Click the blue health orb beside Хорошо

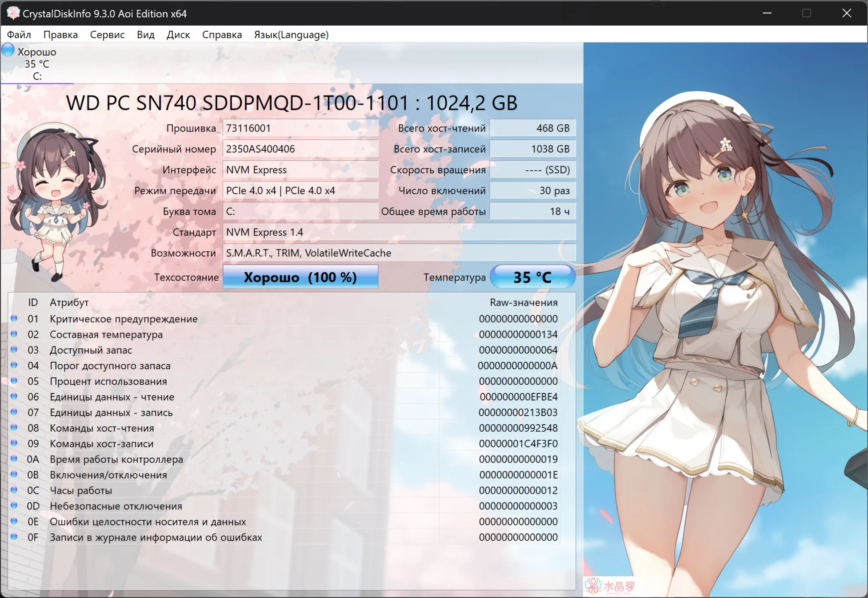[x=8, y=50]
